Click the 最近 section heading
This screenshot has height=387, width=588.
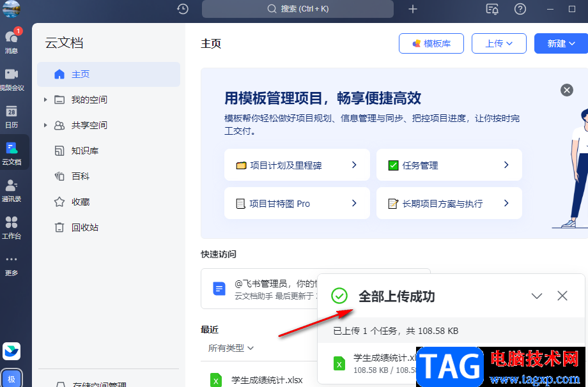(x=210, y=330)
